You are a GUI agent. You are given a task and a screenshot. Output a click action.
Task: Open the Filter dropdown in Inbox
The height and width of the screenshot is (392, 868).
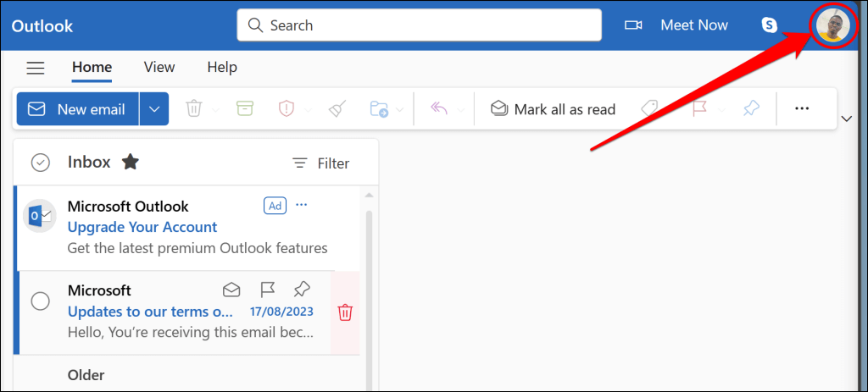tap(320, 163)
